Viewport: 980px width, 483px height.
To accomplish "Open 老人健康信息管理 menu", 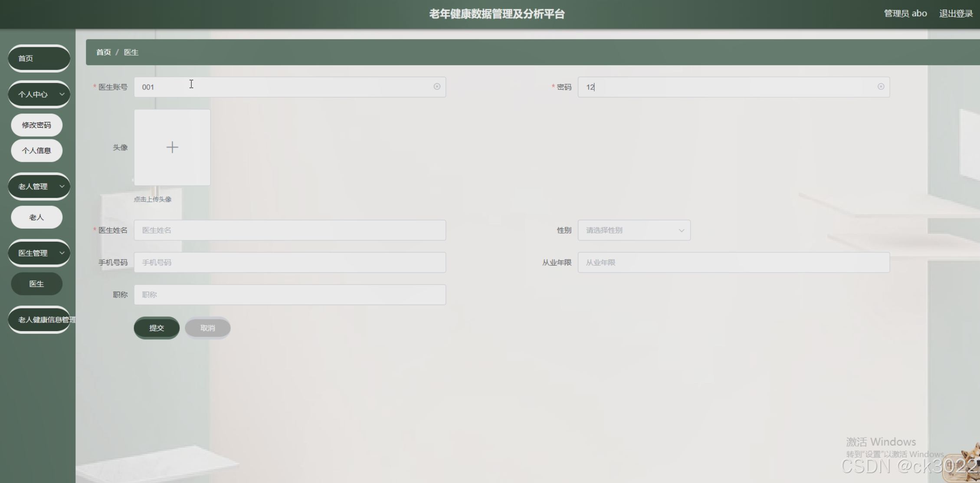I will (x=39, y=320).
